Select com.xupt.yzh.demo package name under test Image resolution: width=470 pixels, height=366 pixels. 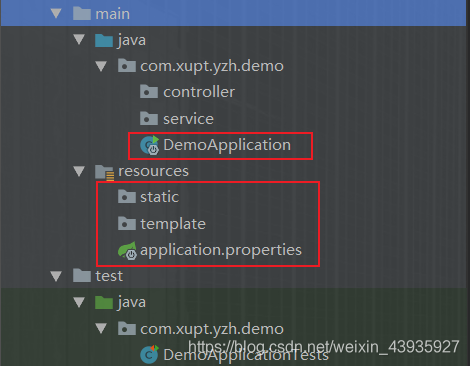point(212,329)
